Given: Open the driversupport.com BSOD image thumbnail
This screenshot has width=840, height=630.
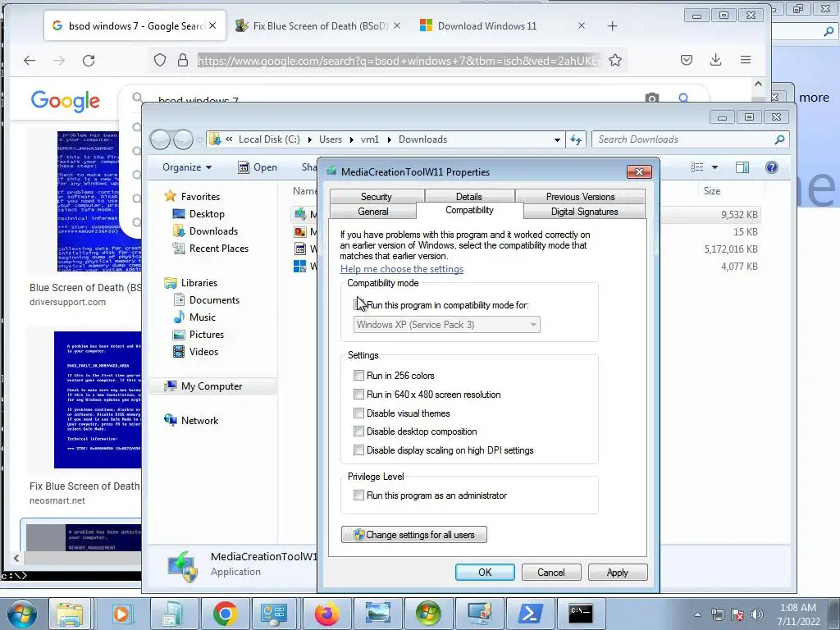Looking at the screenshot, I should 99,202.
